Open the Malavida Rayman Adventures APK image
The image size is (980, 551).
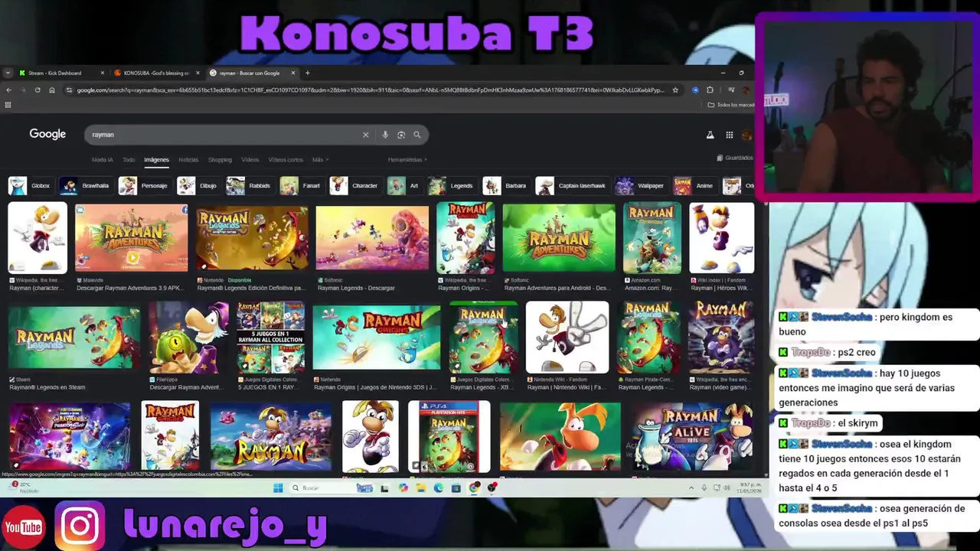click(131, 238)
